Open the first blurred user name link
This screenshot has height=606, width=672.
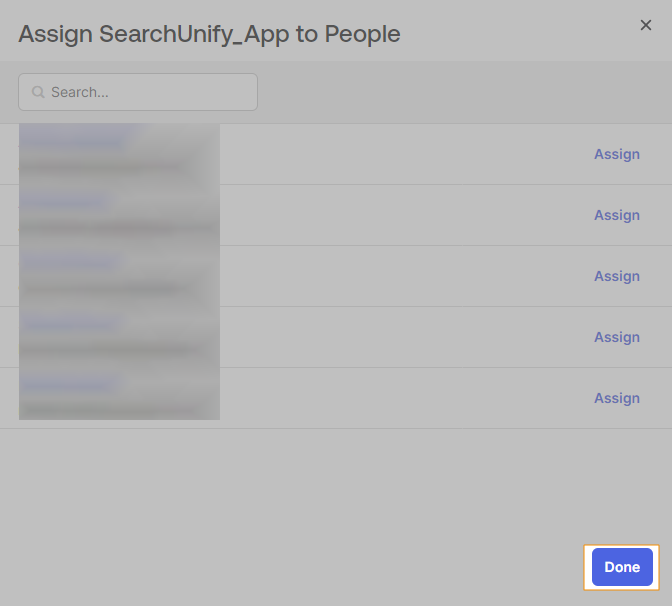[x=74, y=141]
